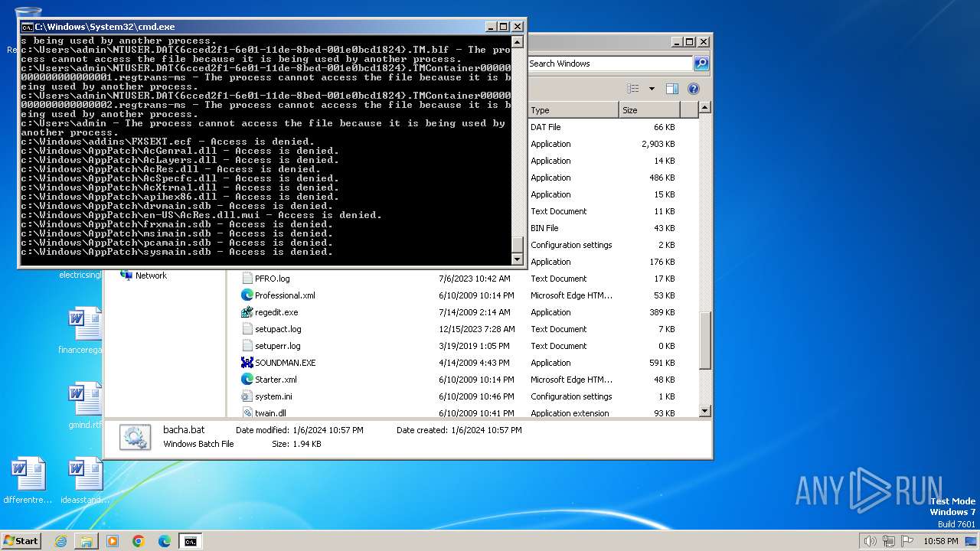Screen dimensions: 980x551
Task: Open the ideasstand... desktop document
Action: [x=85, y=481]
